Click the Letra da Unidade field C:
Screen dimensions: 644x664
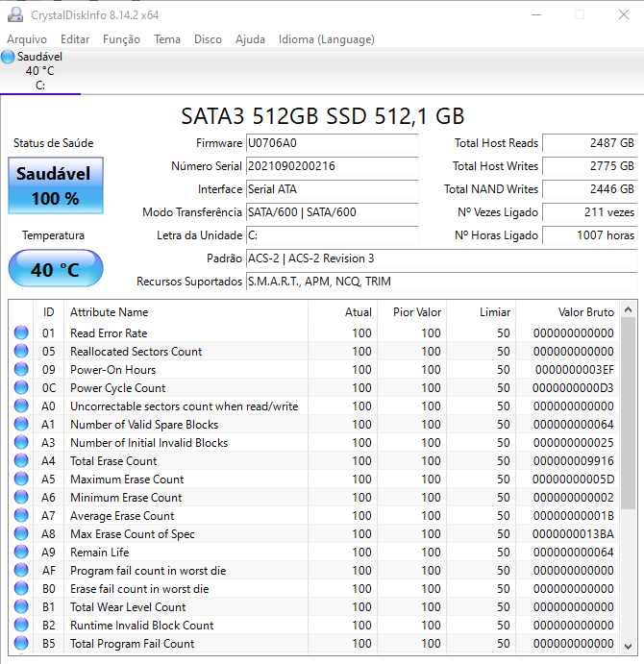(333, 235)
